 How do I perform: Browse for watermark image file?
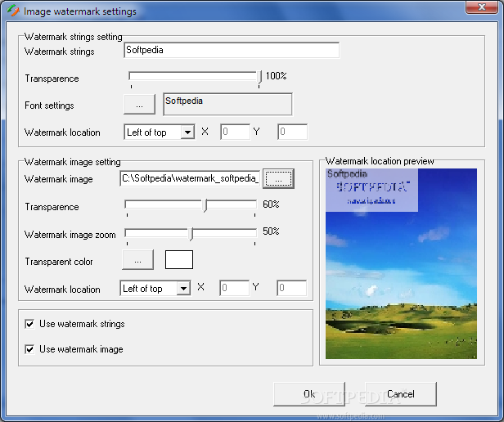[x=278, y=179]
